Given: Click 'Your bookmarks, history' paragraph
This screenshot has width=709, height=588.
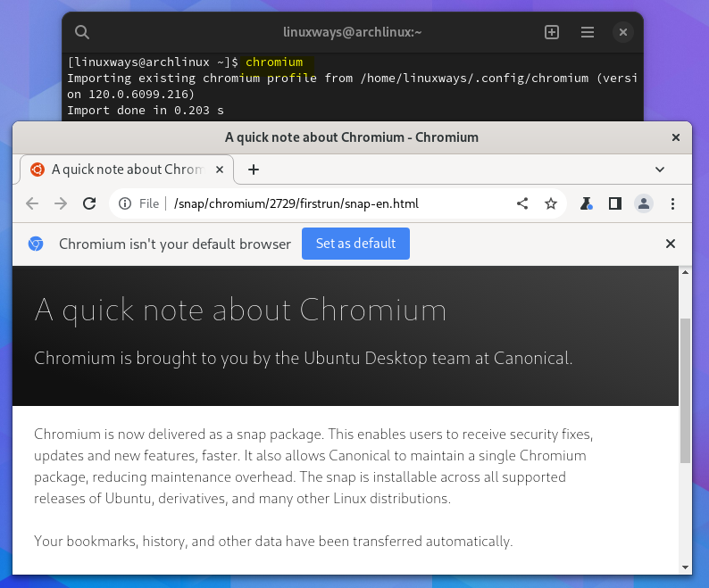Looking at the screenshot, I should 273,541.
